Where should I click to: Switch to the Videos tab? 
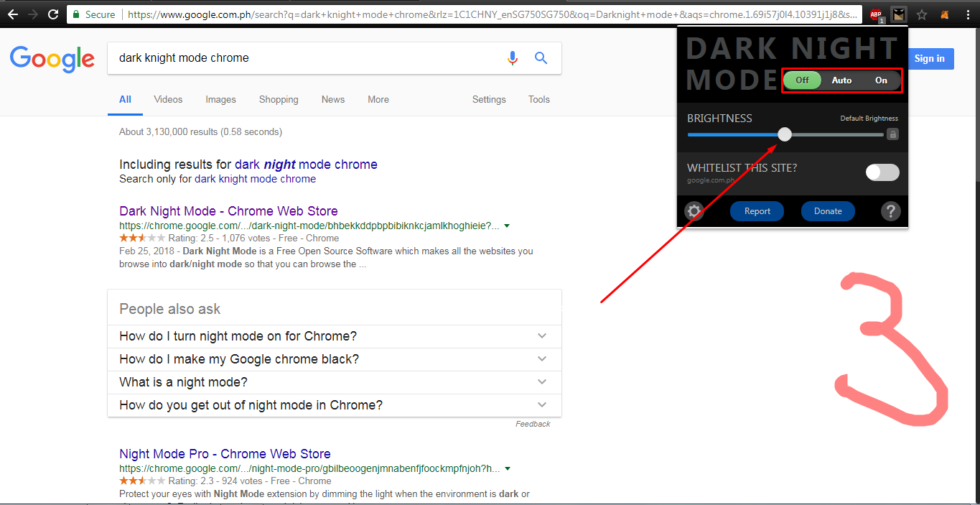(x=168, y=100)
